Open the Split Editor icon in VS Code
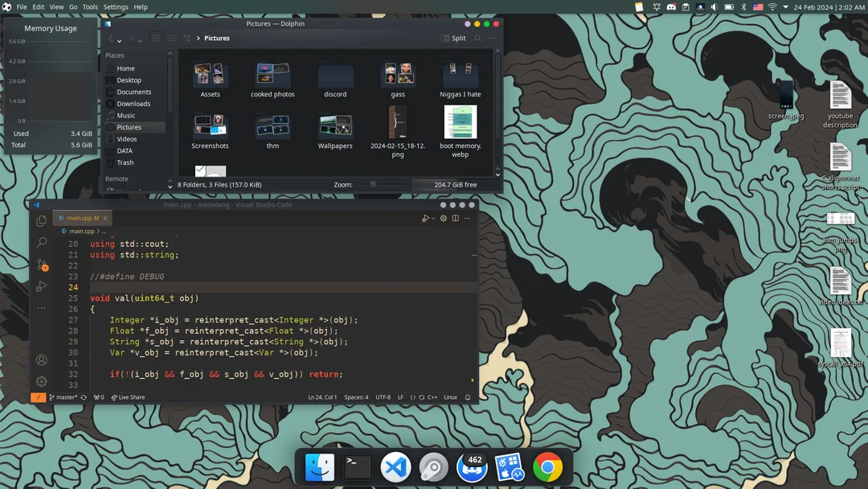 pos(456,218)
